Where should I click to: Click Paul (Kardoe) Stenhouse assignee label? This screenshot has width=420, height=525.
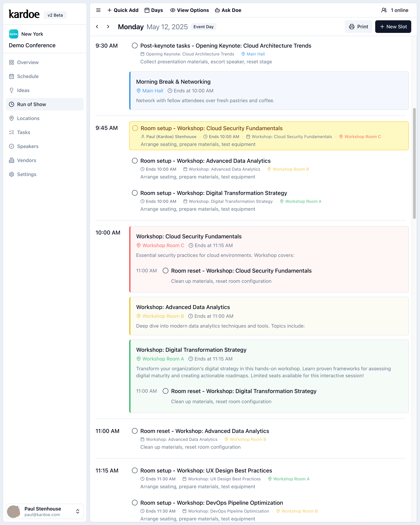(169, 137)
